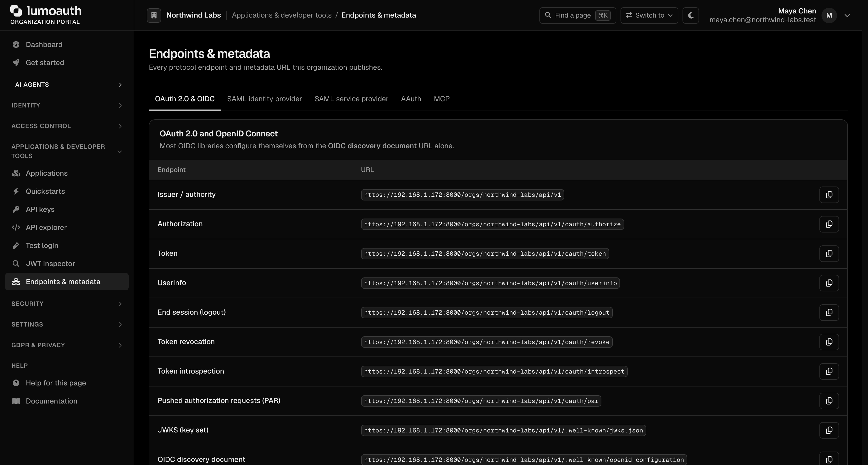The image size is (868, 465).
Task: Open Quickstarts in the sidebar
Action: pyautogui.click(x=67, y=191)
